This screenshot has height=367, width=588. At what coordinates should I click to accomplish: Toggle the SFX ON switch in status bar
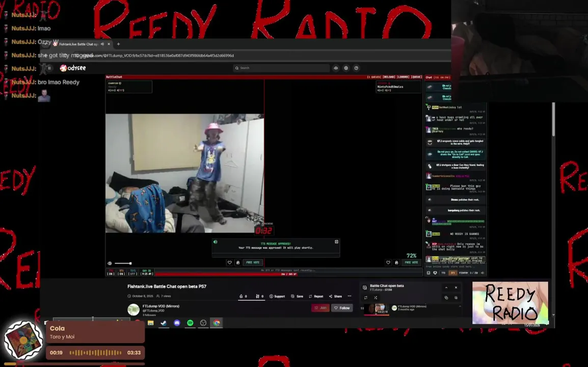point(121,272)
